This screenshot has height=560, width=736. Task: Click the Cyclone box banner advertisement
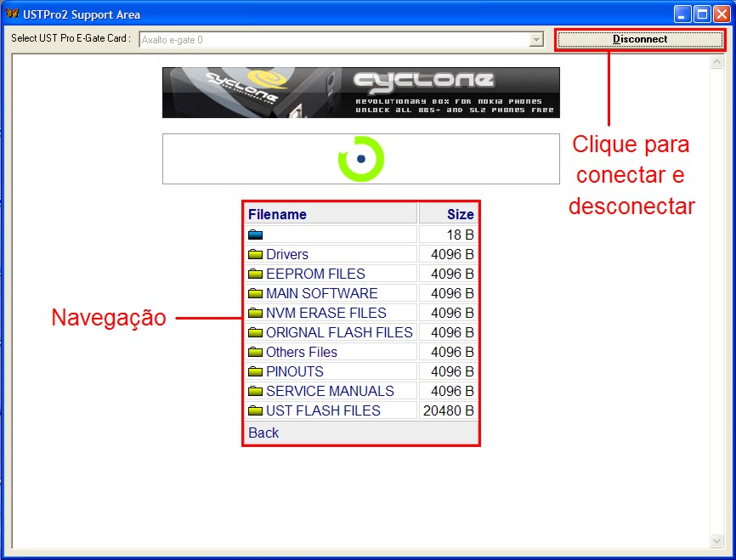click(360, 93)
